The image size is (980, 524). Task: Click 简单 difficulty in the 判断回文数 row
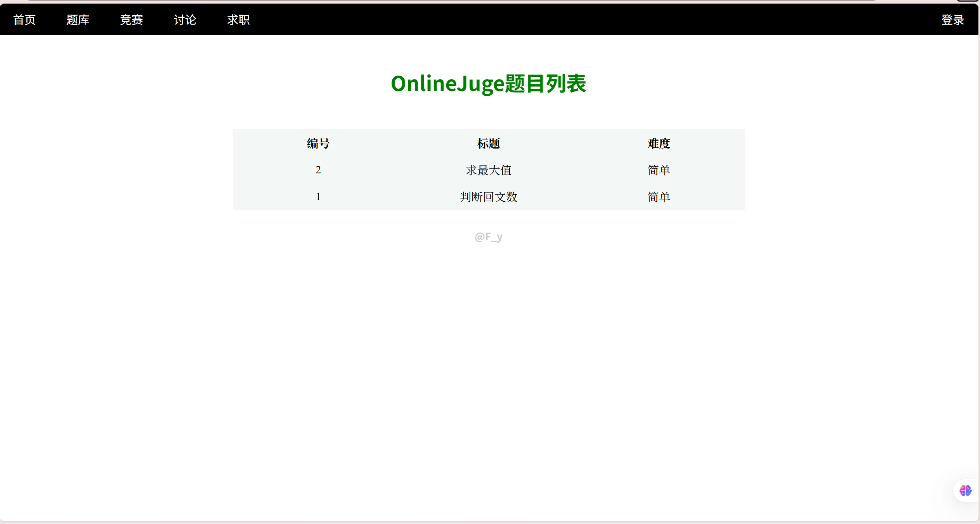click(x=659, y=197)
